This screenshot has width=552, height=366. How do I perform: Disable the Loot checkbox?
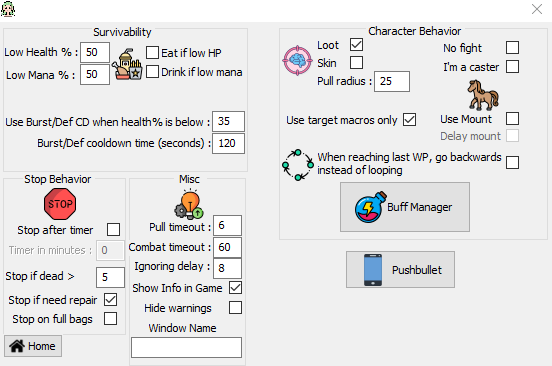coord(356,45)
